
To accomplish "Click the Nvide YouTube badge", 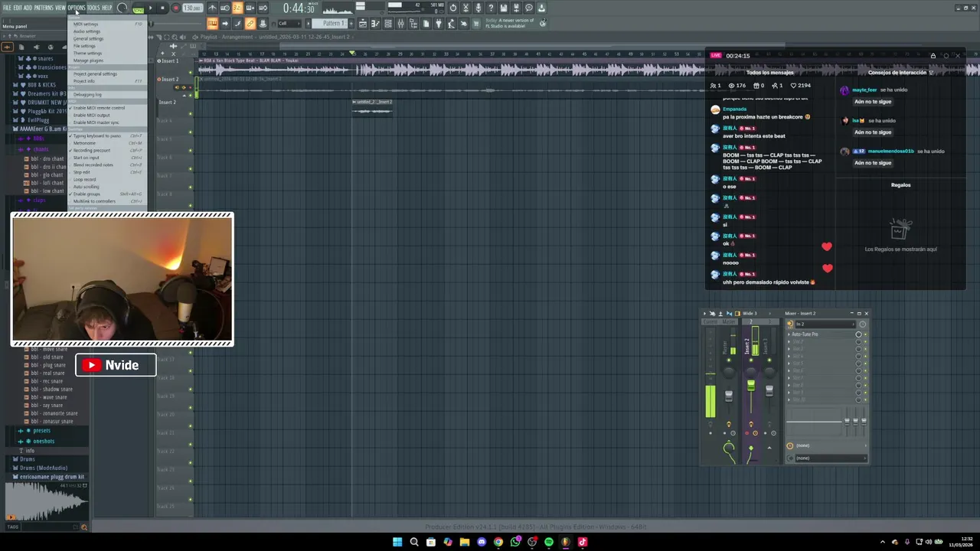I will pos(116,365).
